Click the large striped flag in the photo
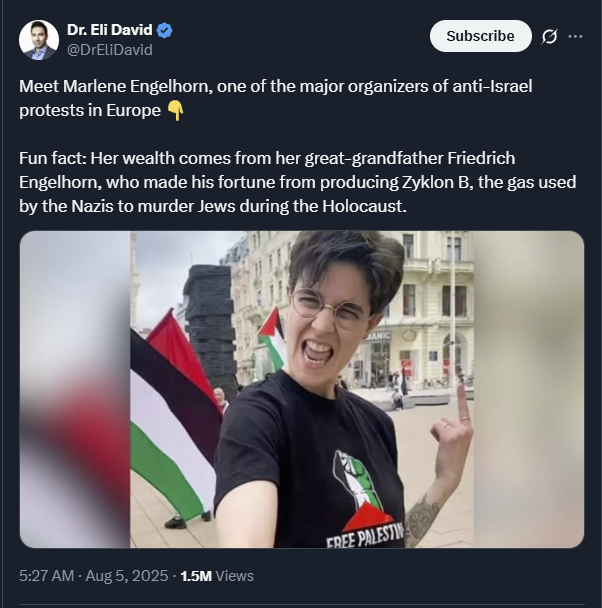Viewport: 602px width, 608px height. point(172,425)
